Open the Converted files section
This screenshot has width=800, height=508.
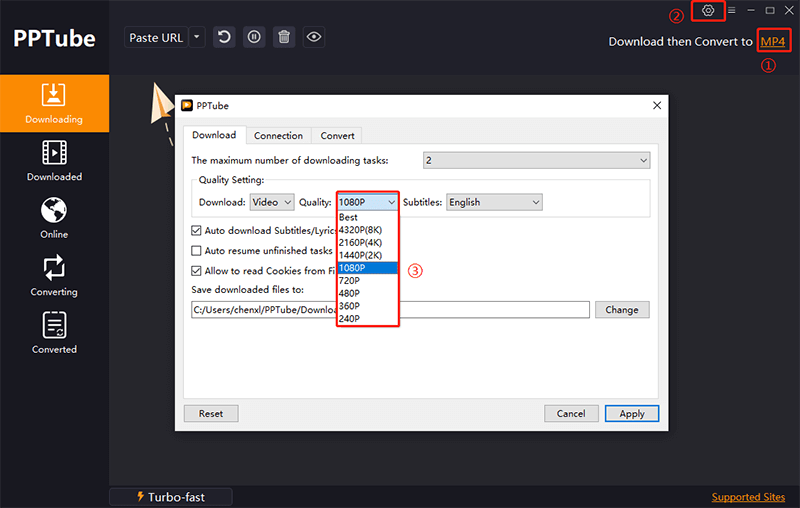(54, 333)
